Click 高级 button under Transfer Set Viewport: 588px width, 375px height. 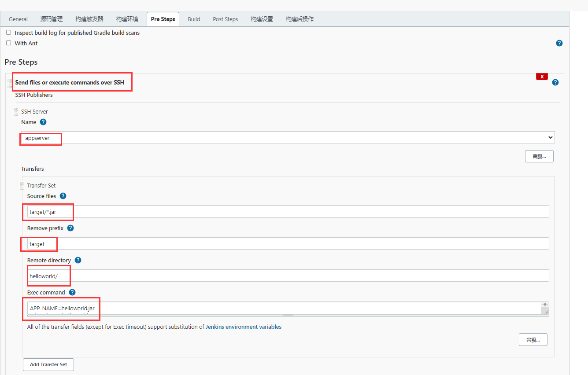point(533,340)
